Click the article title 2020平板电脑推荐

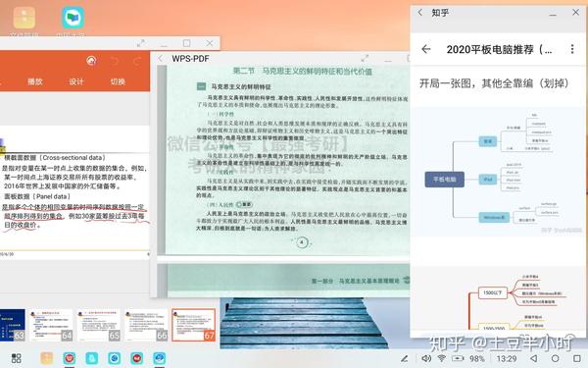[x=499, y=49]
